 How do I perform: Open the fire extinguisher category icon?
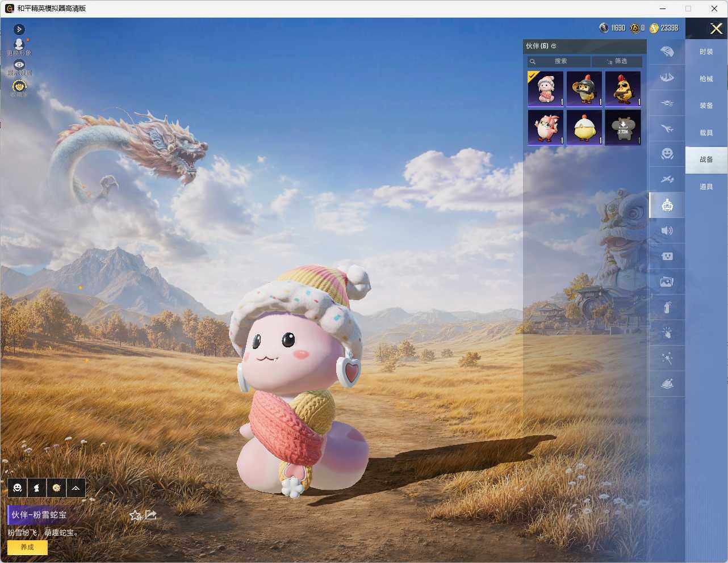[x=667, y=307]
